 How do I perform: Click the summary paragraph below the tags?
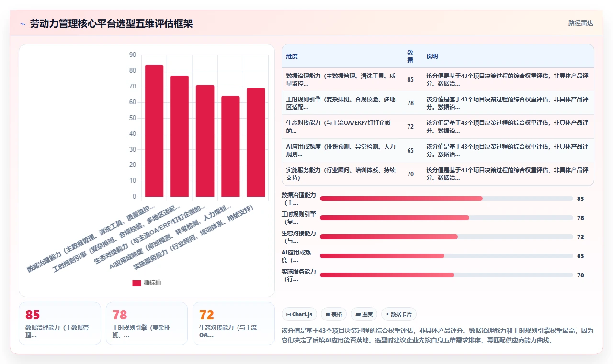click(438, 335)
